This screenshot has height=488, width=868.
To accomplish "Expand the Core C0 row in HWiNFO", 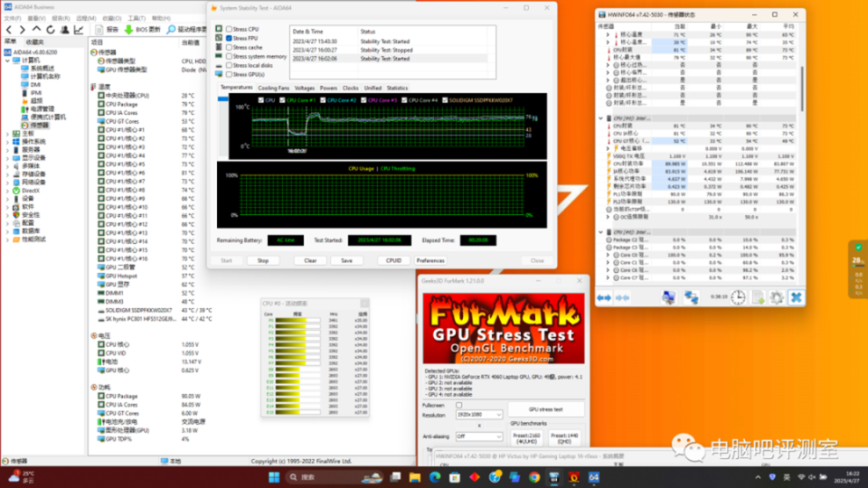I will 608,255.
